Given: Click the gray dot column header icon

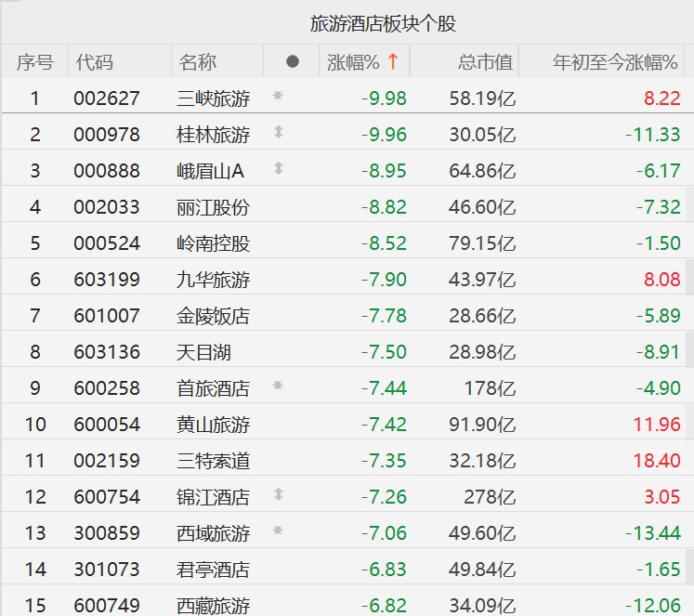Looking at the screenshot, I should 293,62.
